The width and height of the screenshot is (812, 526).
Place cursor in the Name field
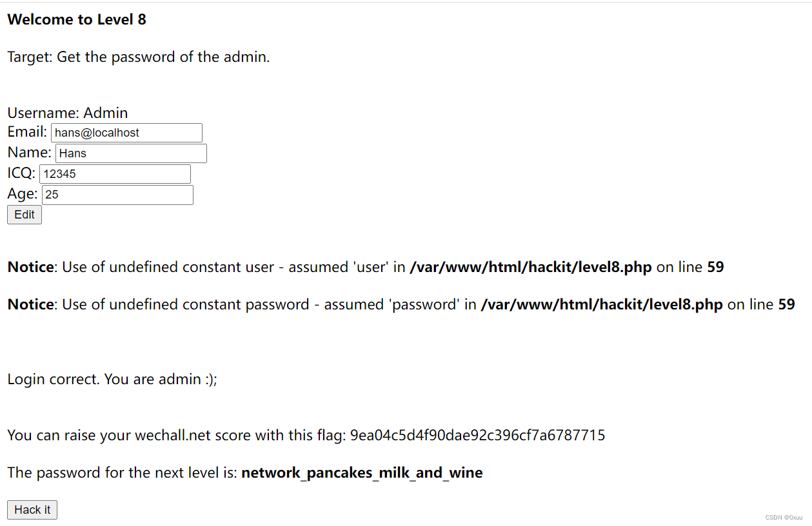pos(130,153)
